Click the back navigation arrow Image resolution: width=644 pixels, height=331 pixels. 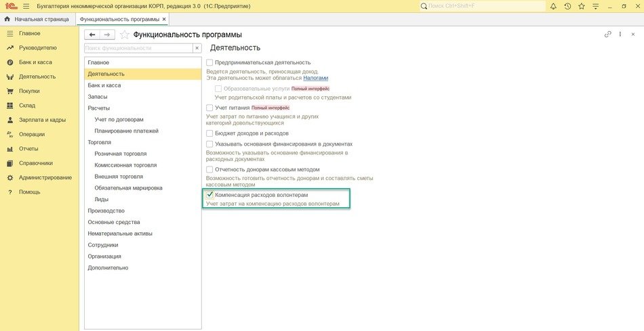92,35
